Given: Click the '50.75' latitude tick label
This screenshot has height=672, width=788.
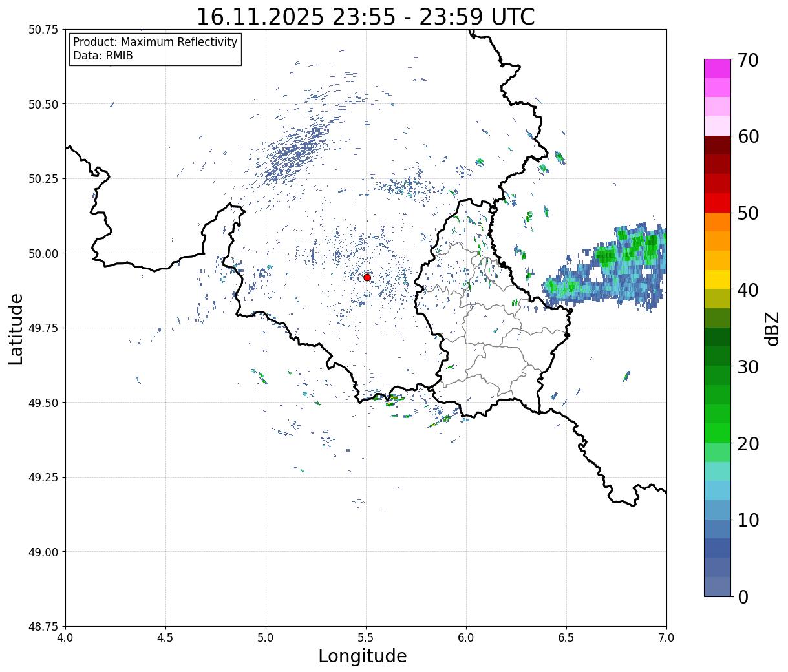Looking at the screenshot, I should click(43, 30).
